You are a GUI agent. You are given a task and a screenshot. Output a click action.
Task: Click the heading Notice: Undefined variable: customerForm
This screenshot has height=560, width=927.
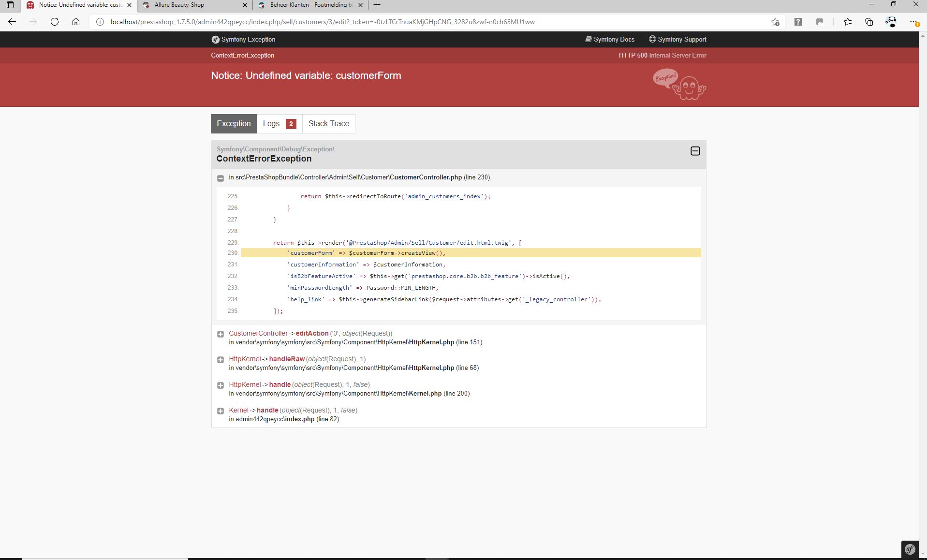[306, 75]
